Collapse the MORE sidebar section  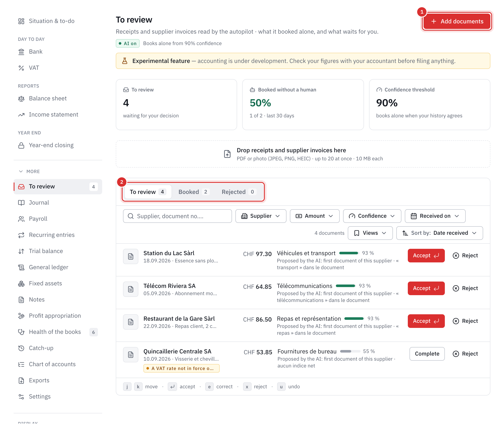coord(29,171)
